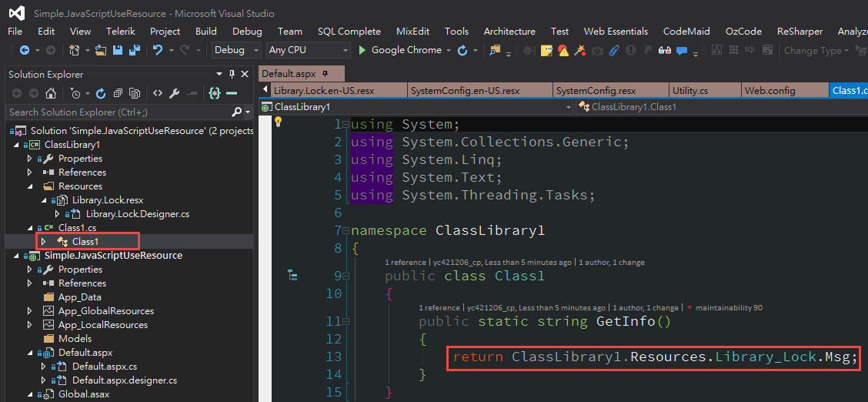Screen dimensions: 868x402
Task: Expand the Class1 node in Solution Explorer
Action: [44, 241]
